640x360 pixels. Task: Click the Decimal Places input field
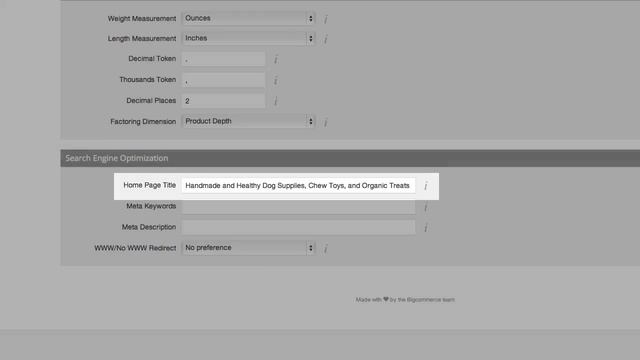(x=223, y=101)
